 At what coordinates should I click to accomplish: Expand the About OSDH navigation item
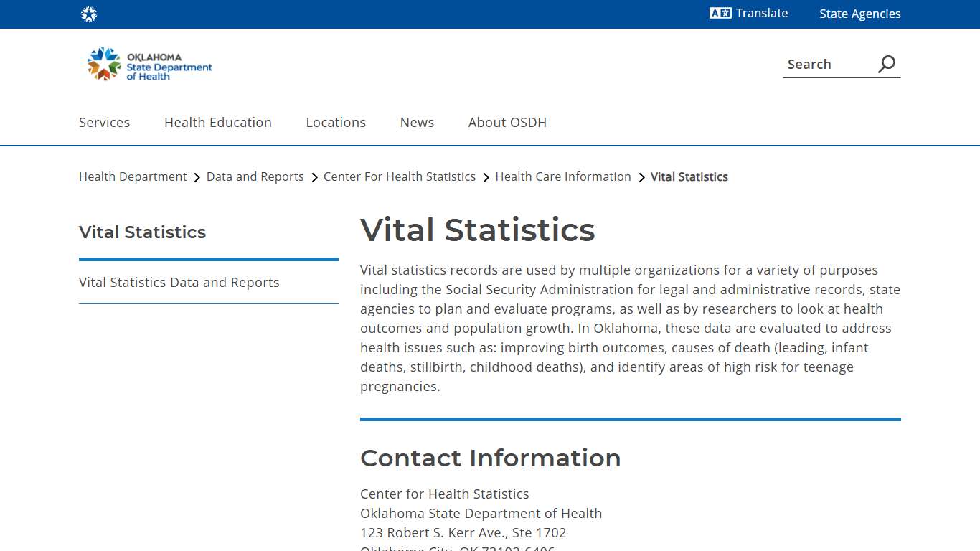point(507,123)
